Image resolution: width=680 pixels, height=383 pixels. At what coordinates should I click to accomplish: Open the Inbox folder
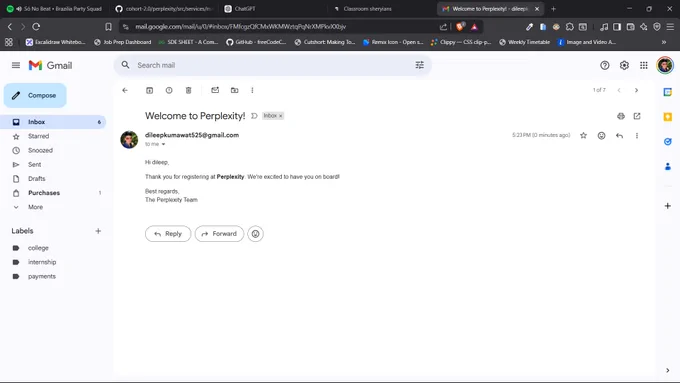click(53, 122)
